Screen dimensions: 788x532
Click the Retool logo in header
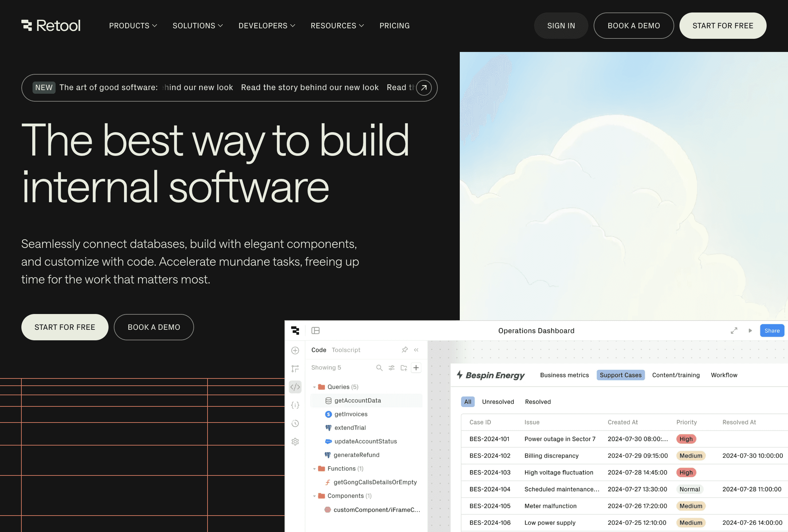point(51,25)
